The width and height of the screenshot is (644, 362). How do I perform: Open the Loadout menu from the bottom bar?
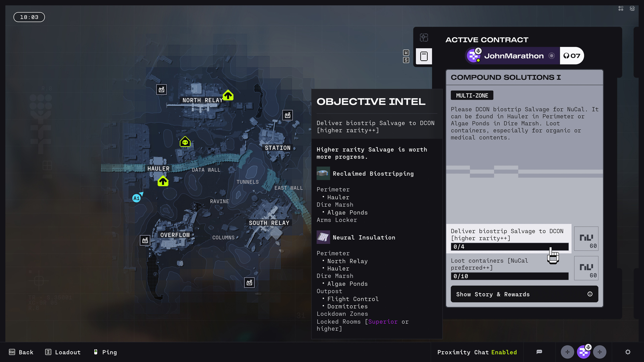pos(63,352)
